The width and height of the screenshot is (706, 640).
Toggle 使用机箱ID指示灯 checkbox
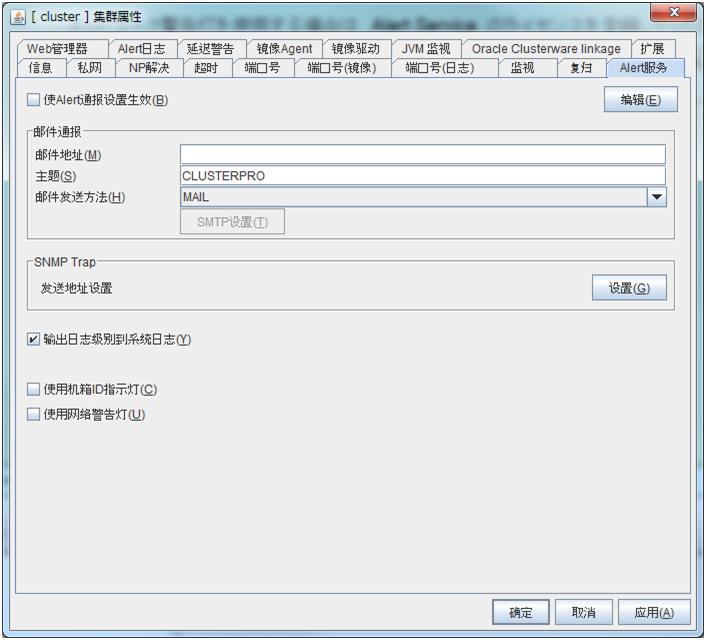click(x=34, y=390)
